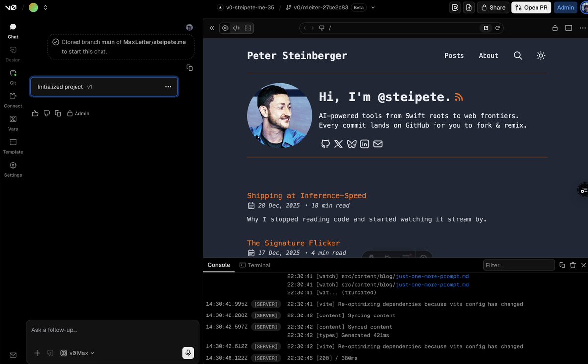The width and height of the screenshot is (588, 364).
Task: Click the v0 logo
Action: coord(10,7)
